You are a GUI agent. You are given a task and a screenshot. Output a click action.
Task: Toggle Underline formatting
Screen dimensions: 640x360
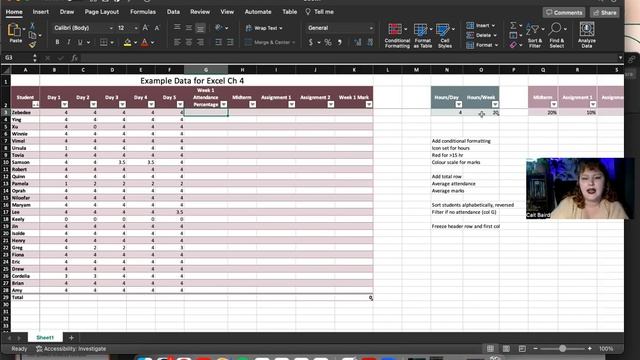(80, 42)
